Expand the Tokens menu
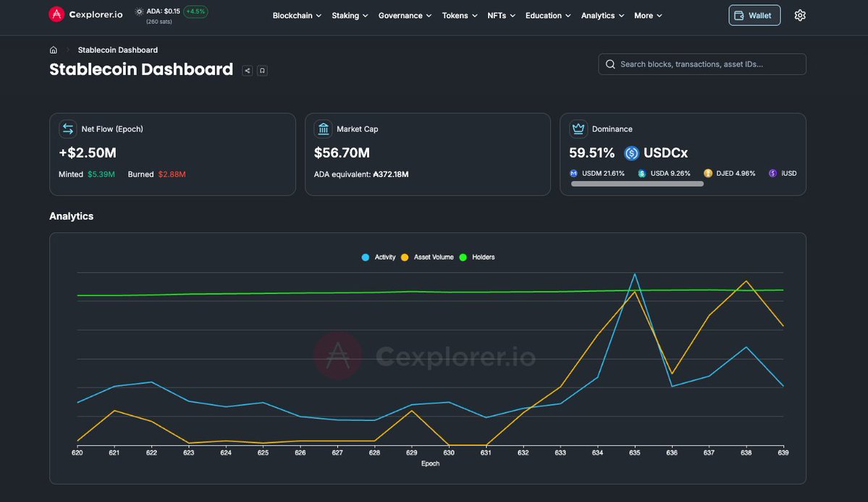Screen dimensions: 868x502 [460, 15]
